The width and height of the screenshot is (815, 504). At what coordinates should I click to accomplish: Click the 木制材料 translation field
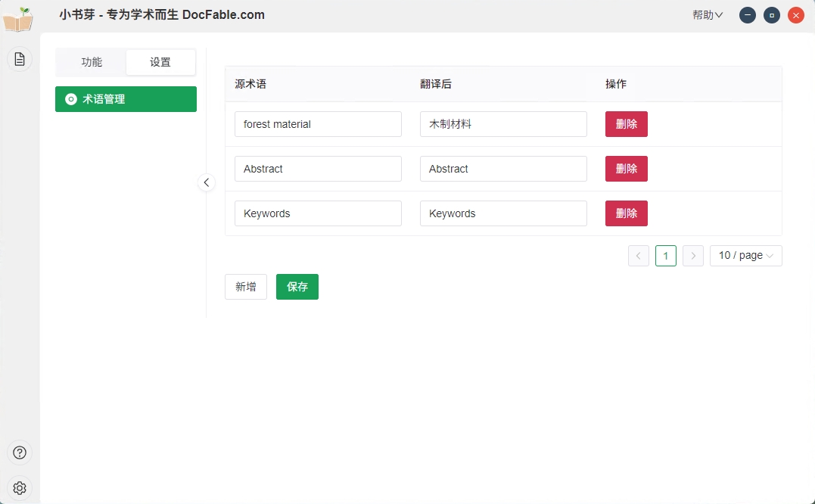[503, 124]
